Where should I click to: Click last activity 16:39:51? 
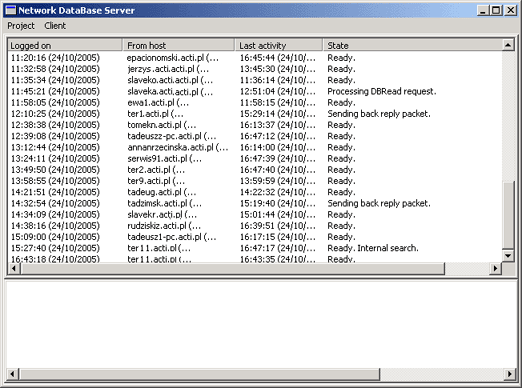pos(277,226)
